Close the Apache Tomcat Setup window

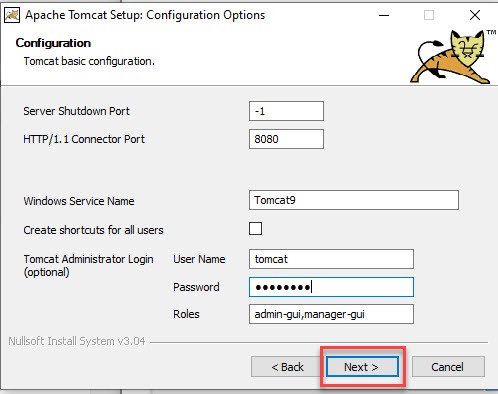(475, 15)
